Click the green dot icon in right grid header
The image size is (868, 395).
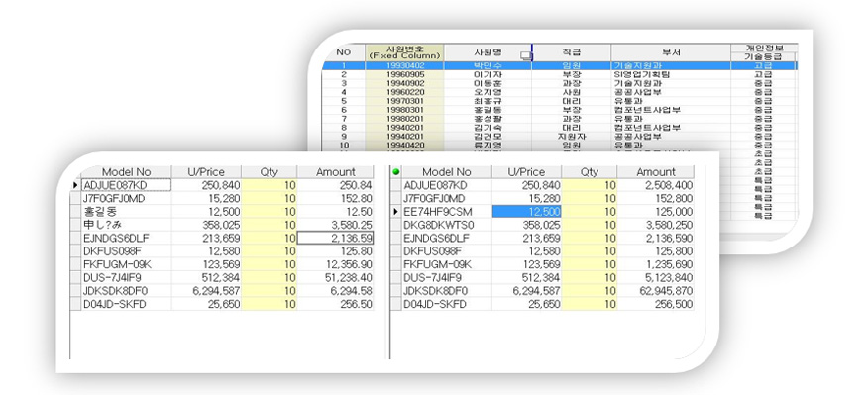click(x=395, y=172)
